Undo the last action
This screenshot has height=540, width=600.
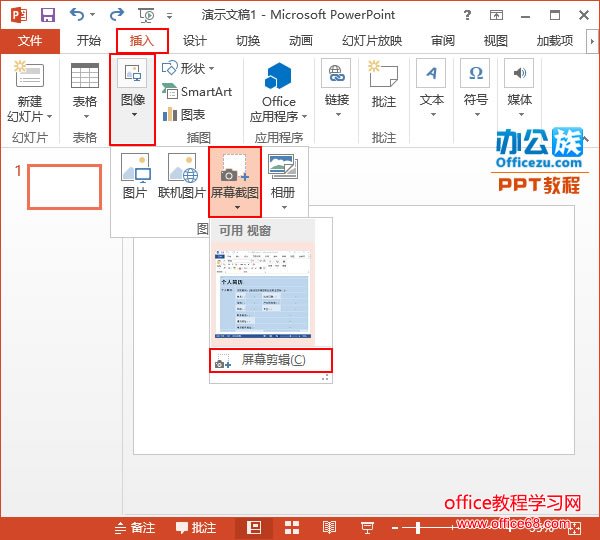[x=77, y=15]
